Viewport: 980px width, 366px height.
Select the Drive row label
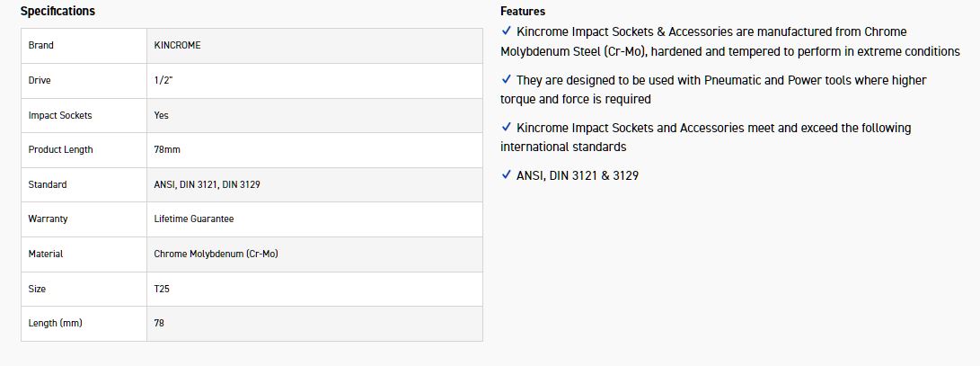click(x=40, y=81)
